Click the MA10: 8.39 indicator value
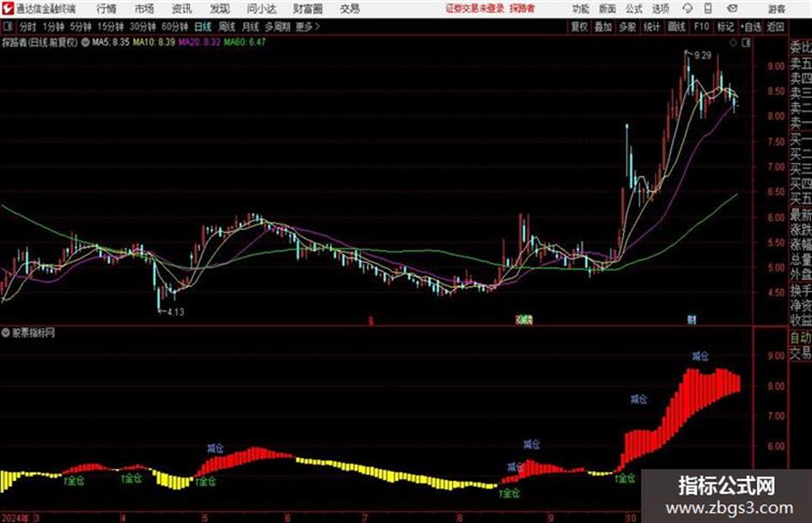The image size is (812, 523). (x=154, y=42)
